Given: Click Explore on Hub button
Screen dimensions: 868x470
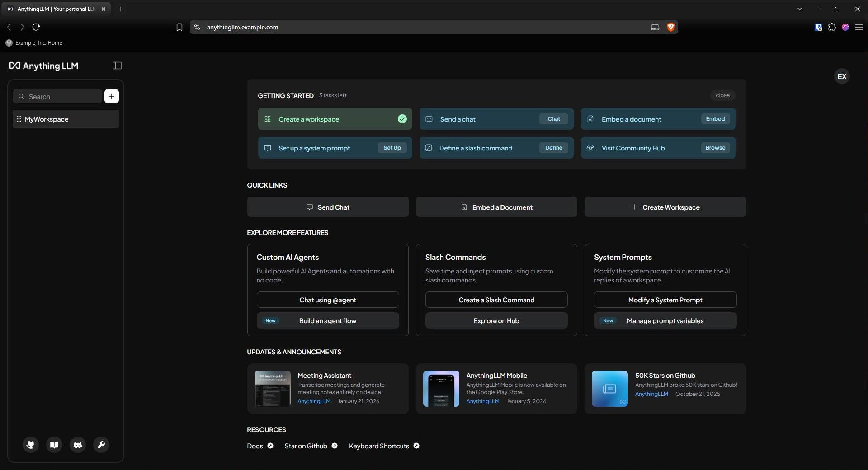Looking at the screenshot, I should pyautogui.click(x=496, y=320).
